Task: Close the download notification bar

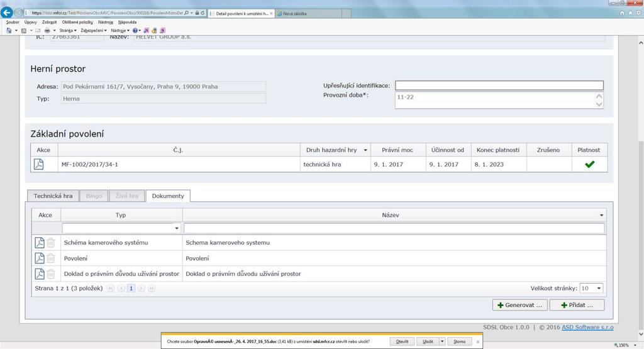Action: coord(478,341)
